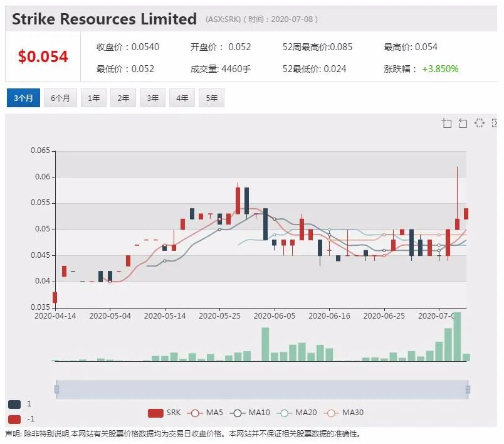Toggle the MA5 line legend
The height and width of the screenshot is (444, 504).
(205, 413)
